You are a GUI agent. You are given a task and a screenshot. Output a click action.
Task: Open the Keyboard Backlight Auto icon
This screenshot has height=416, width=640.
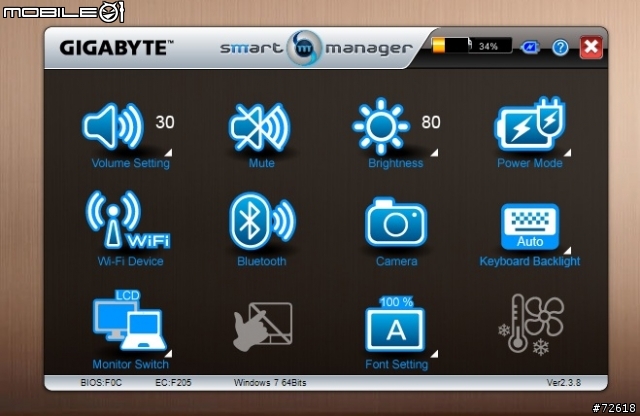point(530,227)
